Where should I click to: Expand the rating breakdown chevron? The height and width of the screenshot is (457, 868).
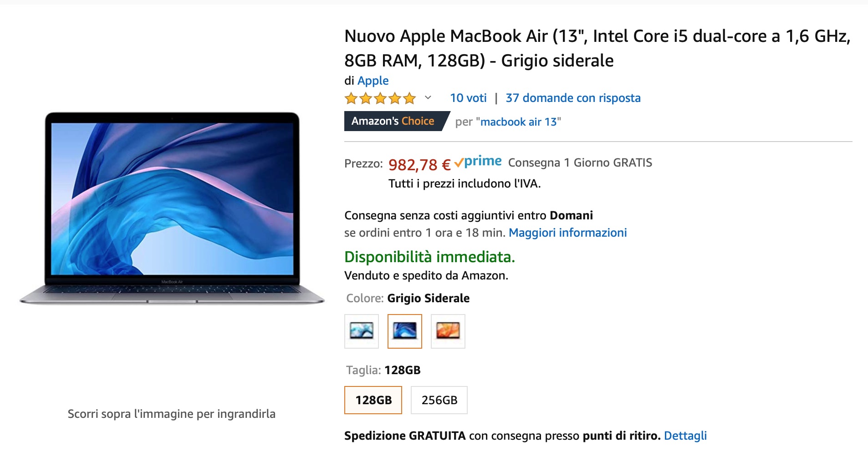pyautogui.click(x=428, y=97)
